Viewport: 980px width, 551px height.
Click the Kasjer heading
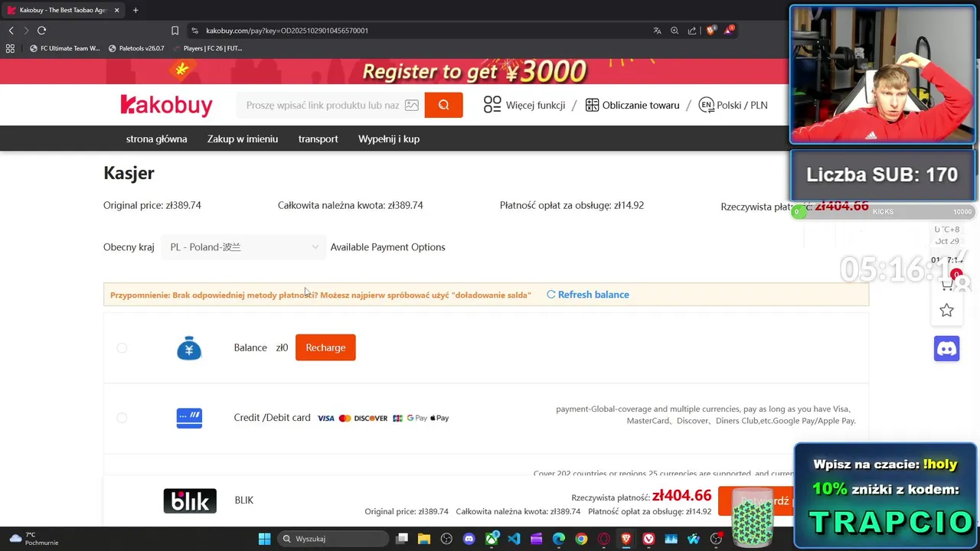129,173
